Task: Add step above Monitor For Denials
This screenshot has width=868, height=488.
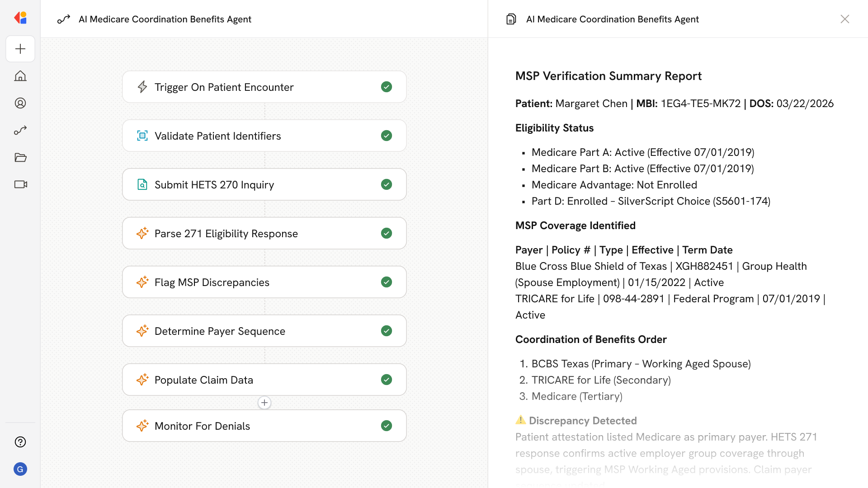Action: (264, 403)
